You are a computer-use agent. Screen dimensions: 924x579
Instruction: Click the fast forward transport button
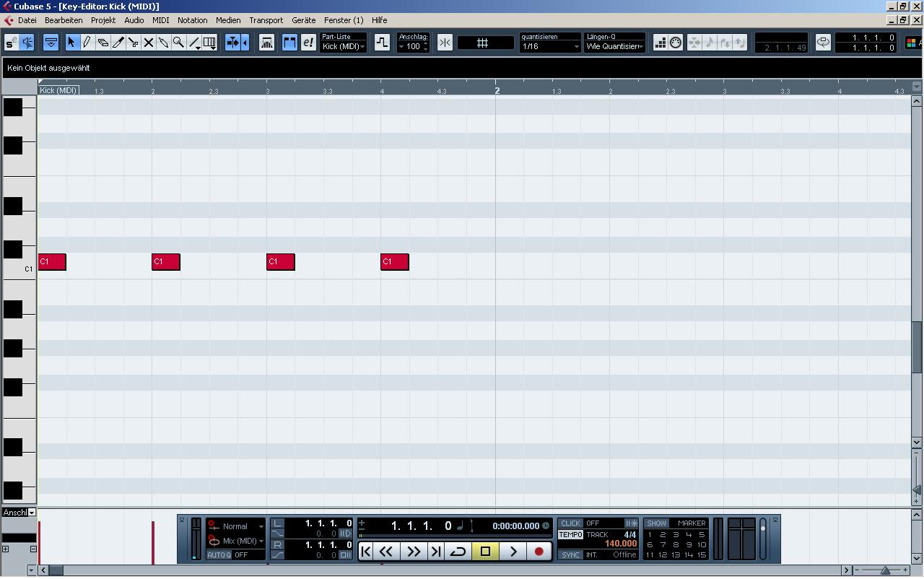click(x=414, y=552)
